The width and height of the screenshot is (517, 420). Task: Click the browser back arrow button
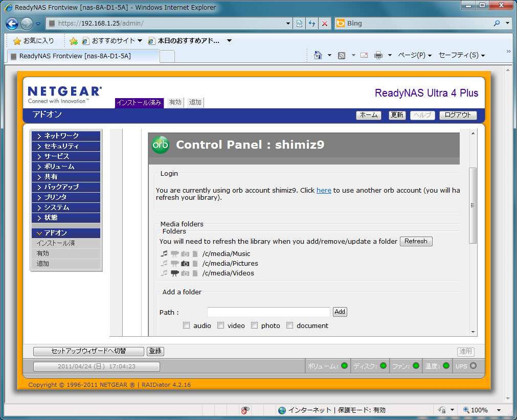pos(12,24)
